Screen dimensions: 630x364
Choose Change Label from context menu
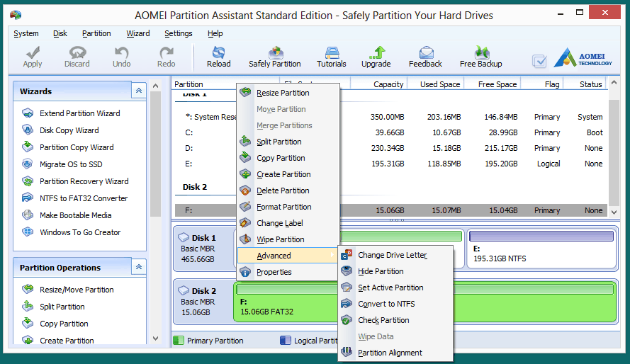click(x=288, y=223)
